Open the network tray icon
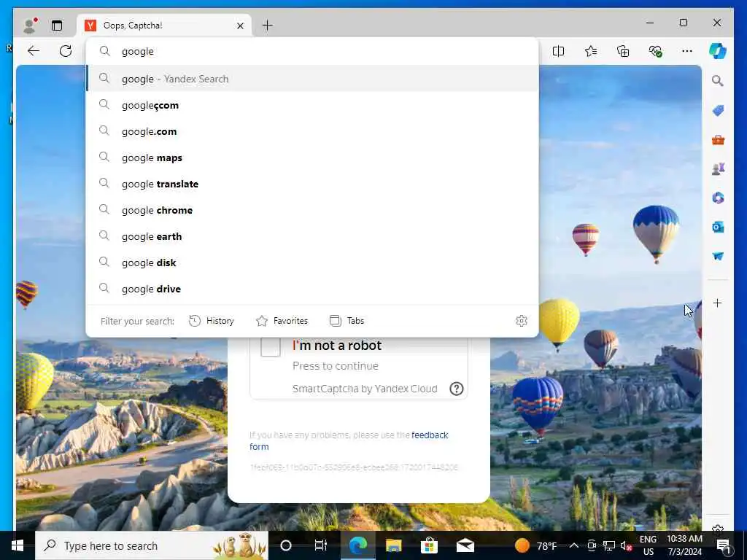The image size is (747, 560). pyautogui.click(x=609, y=545)
